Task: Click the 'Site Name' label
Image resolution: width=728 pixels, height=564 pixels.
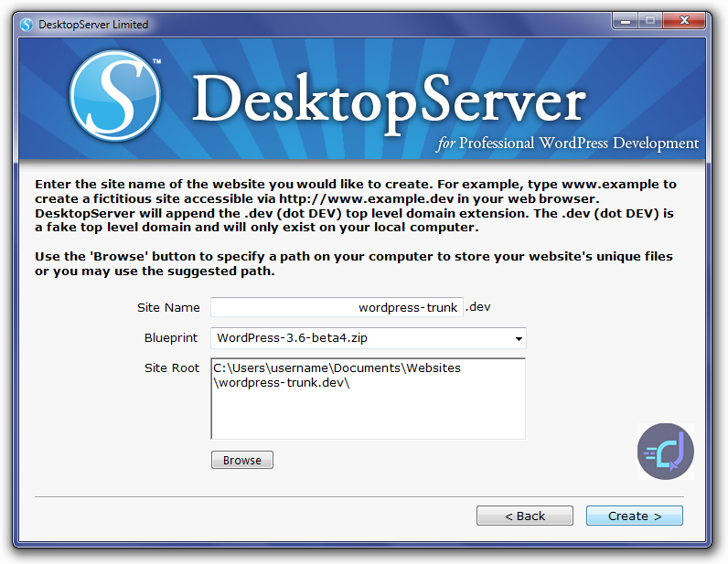Action: [168, 308]
